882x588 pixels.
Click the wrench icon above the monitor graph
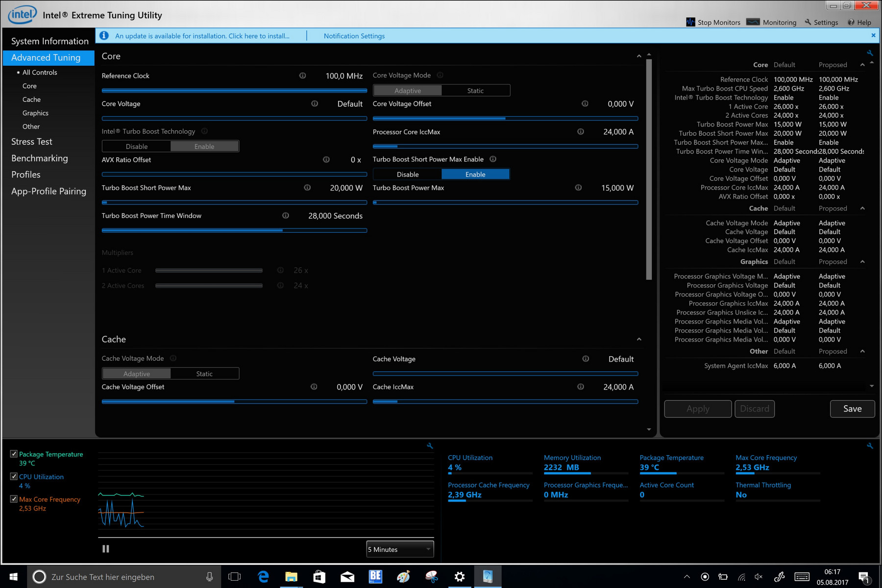point(430,446)
